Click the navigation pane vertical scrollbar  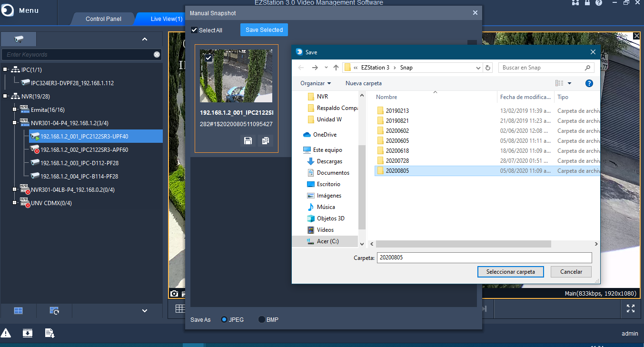[362, 187]
